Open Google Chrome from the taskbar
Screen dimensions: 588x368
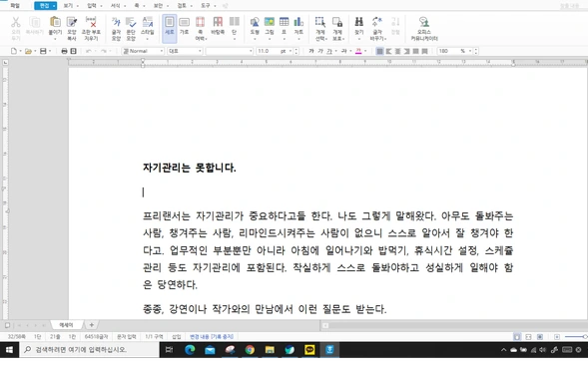point(250,350)
